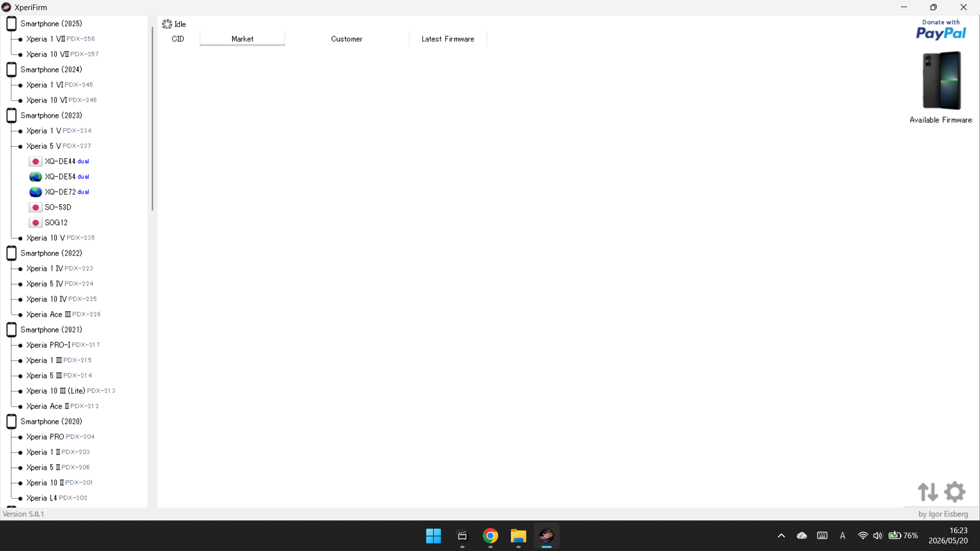Select the XQ-DE44 dual model
The height and width of the screenshot is (551, 980).
[x=66, y=161]
